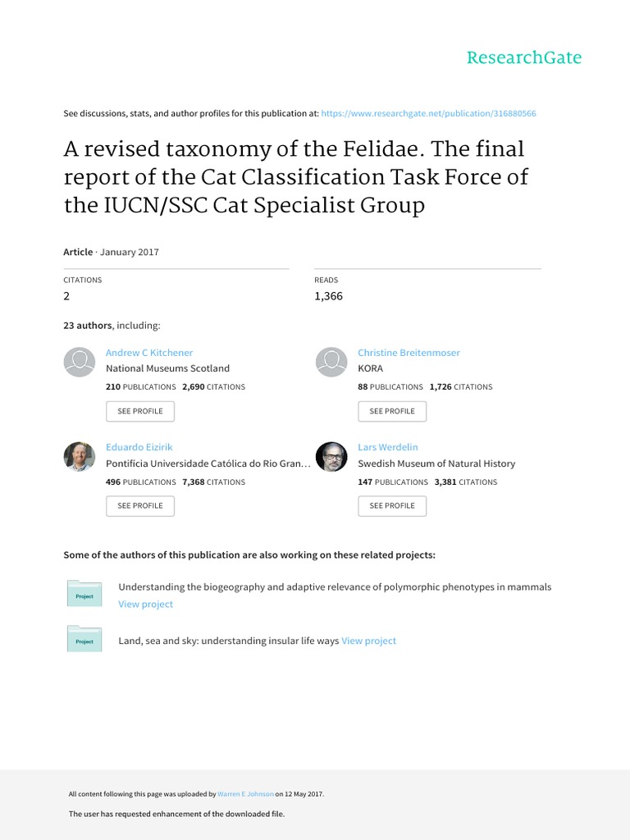
Task: Open Andrew C Kitchener's avatar icon
Action: (x=80, y=362)
